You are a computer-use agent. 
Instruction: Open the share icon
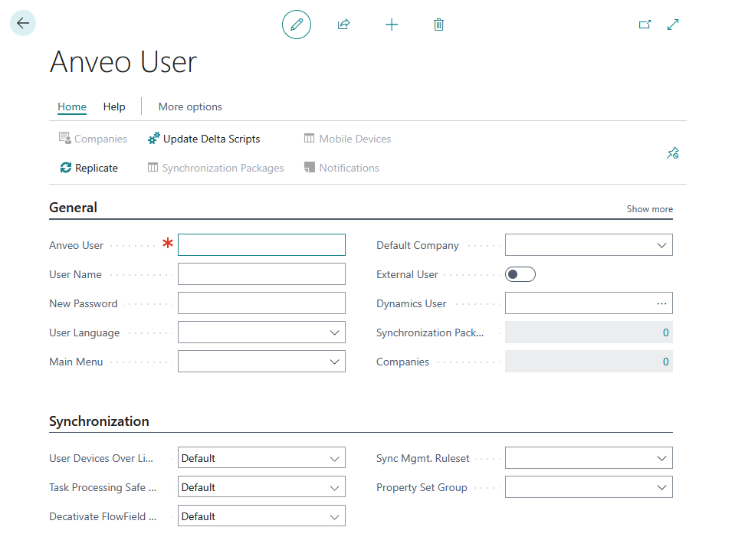pyautogui.click(x=343, y=25)
